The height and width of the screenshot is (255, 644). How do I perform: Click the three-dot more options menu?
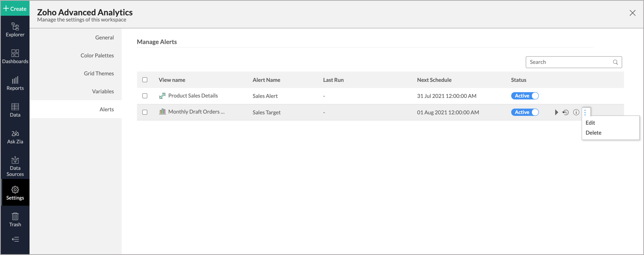585,112
